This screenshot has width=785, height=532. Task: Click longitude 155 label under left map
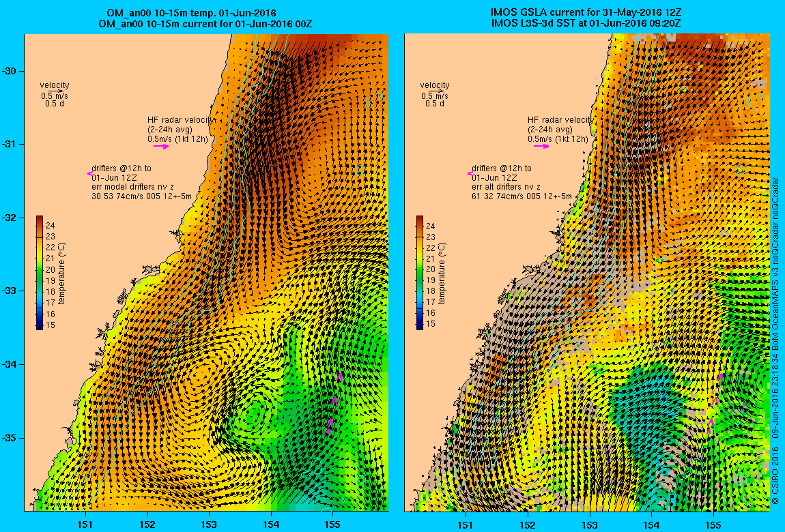(x=332, y=524)
